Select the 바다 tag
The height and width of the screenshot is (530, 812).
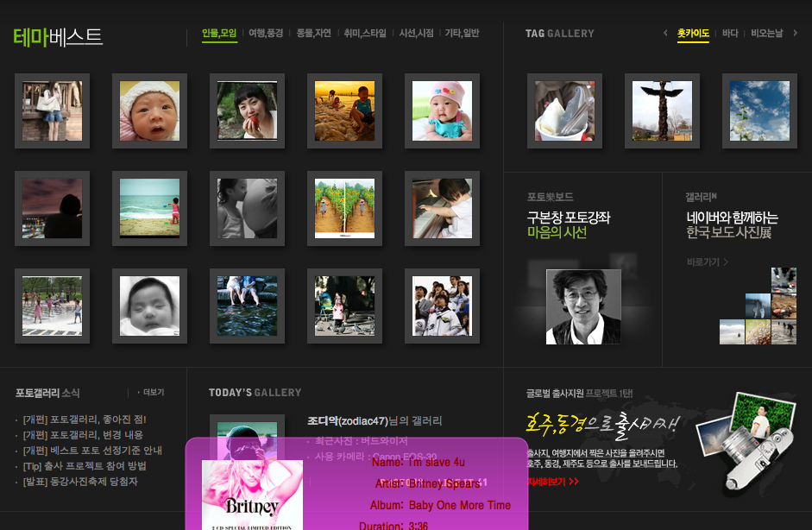click(730, 33)
